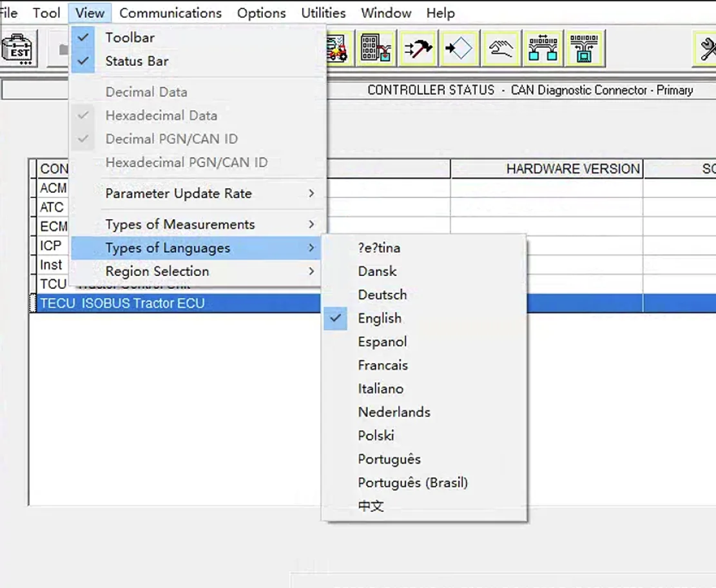The width and height of the screenshot is (716, 588).
Task: Choose Deutsch as the language
Action: click(x=382, y=295)
